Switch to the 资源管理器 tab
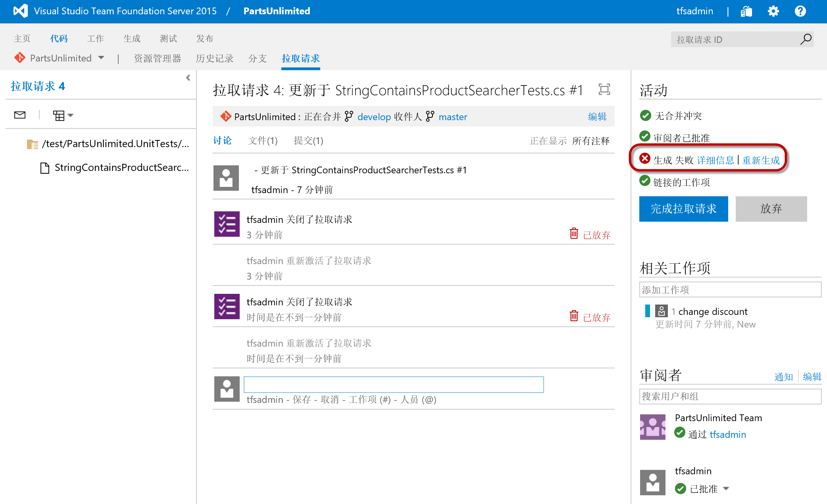 pyautogui.click(x=158, y=58)
